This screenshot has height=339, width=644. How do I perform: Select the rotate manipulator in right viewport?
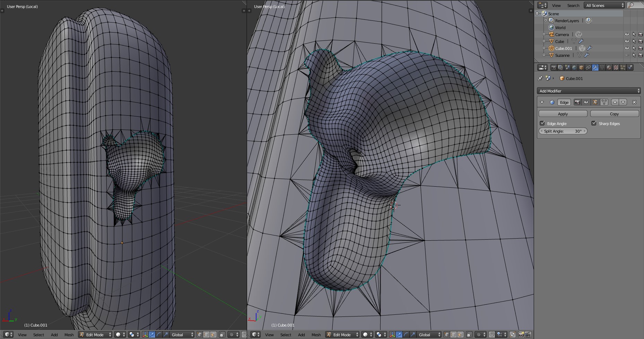pyautogui.click(x=406, y=334)
